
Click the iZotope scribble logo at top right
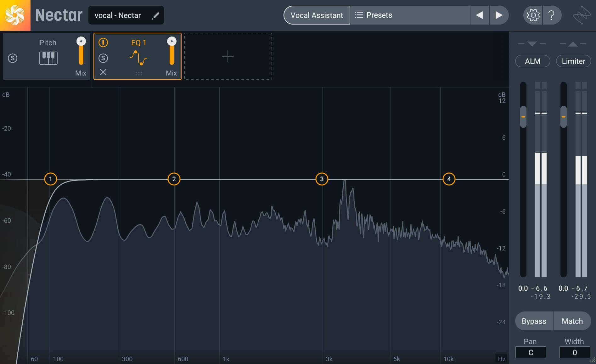point(581,15)
